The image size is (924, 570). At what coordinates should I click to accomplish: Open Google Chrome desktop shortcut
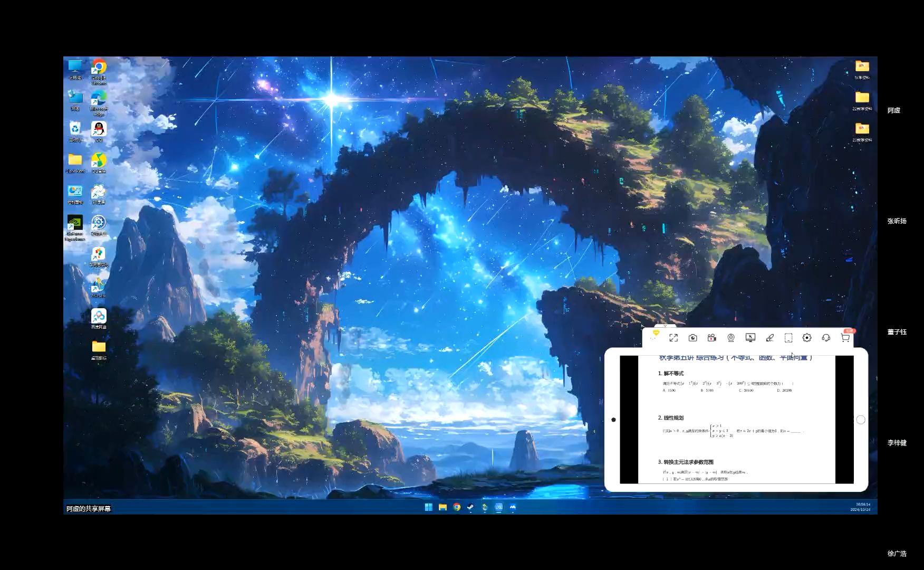pyautogui.click(x=99, y=71)
